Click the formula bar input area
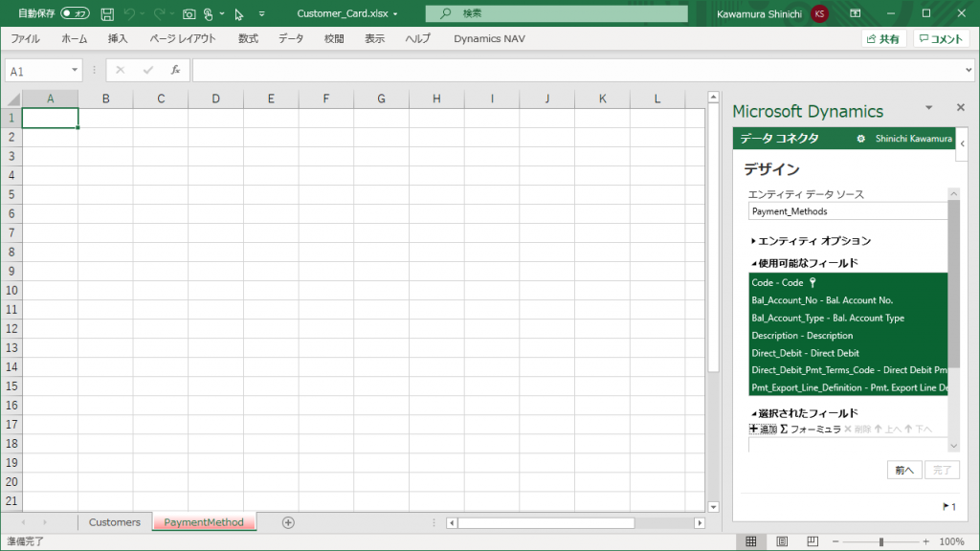980x551 pixels. pos(577,71)
